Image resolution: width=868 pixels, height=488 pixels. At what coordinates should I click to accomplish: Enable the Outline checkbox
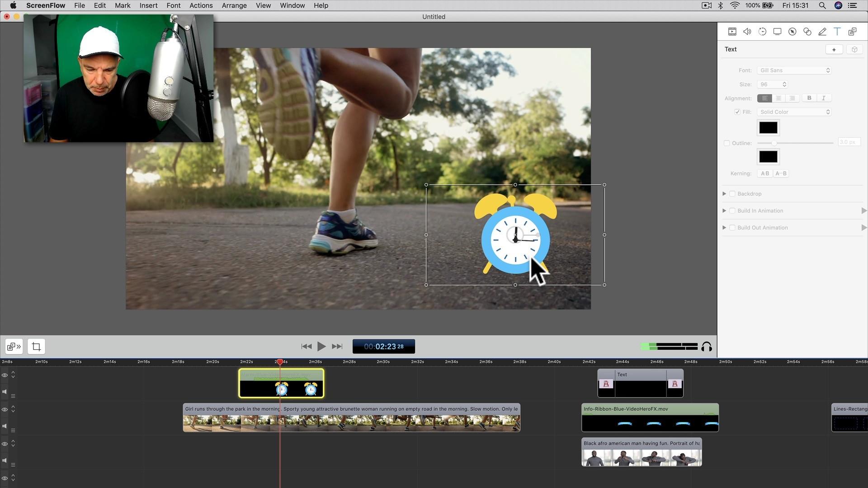[x=726, y=143]
